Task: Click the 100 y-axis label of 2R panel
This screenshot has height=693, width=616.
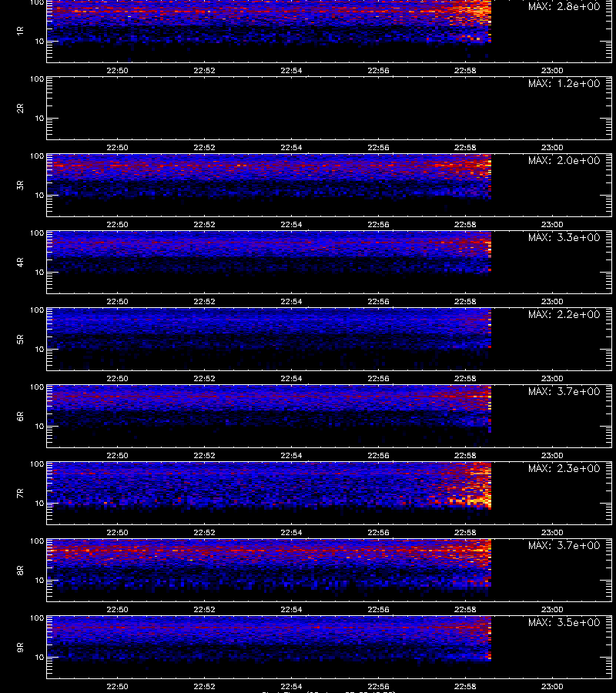Action: pyautogui.click(x=37, y=79)
